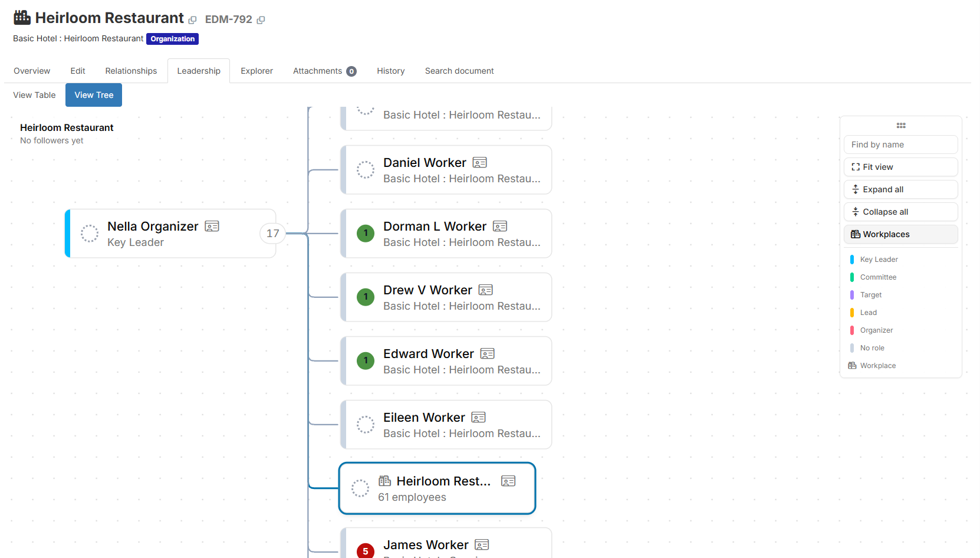
Task: Select the Nella Organizer node
Action: [x=170, y=234]
